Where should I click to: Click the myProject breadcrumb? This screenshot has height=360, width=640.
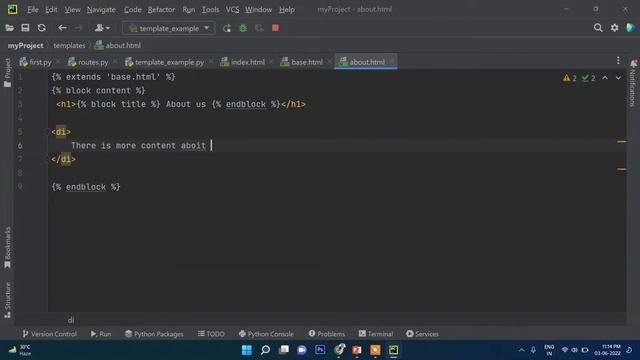pos(25,45)
